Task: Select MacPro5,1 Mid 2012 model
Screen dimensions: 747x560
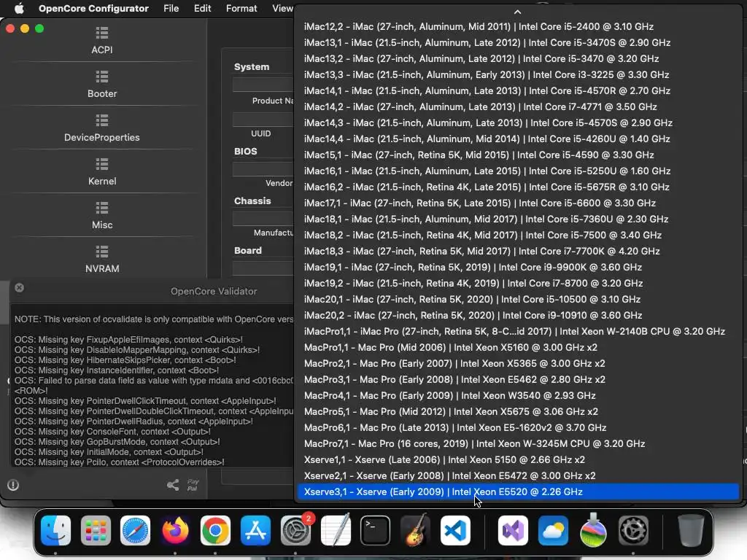Action: click(518, 411)
